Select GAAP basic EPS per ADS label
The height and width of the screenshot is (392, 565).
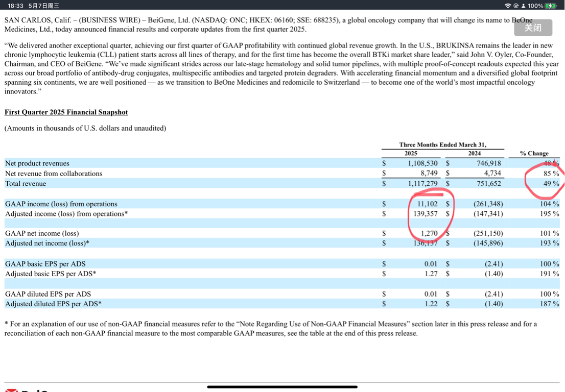click(45, 264)
